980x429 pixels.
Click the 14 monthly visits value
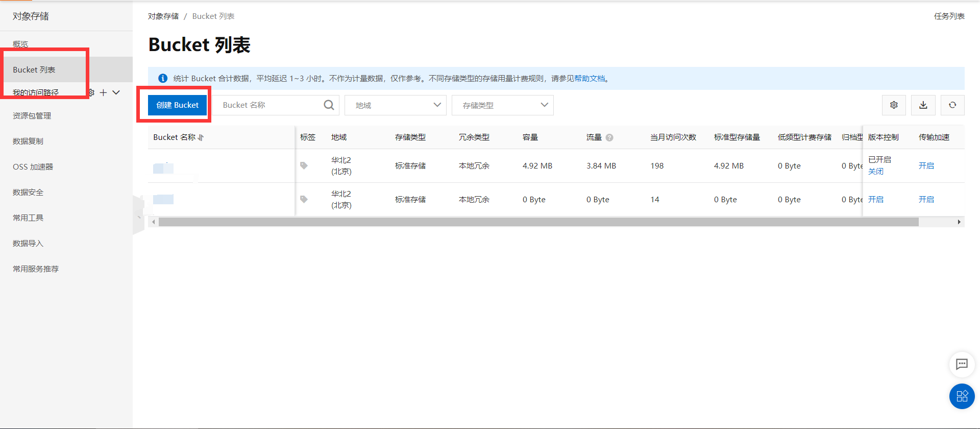point(655,199)
